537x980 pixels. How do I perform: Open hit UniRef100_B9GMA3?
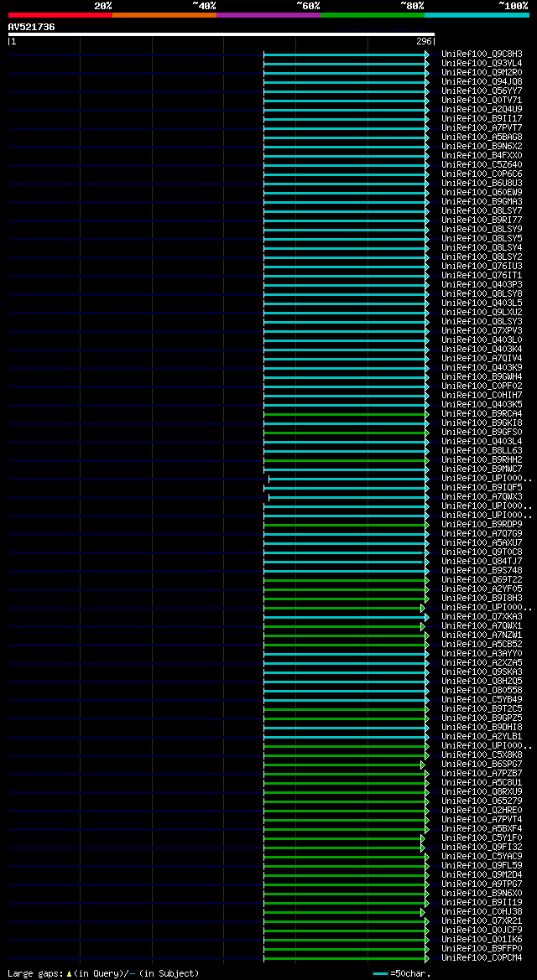click(482, 202)
